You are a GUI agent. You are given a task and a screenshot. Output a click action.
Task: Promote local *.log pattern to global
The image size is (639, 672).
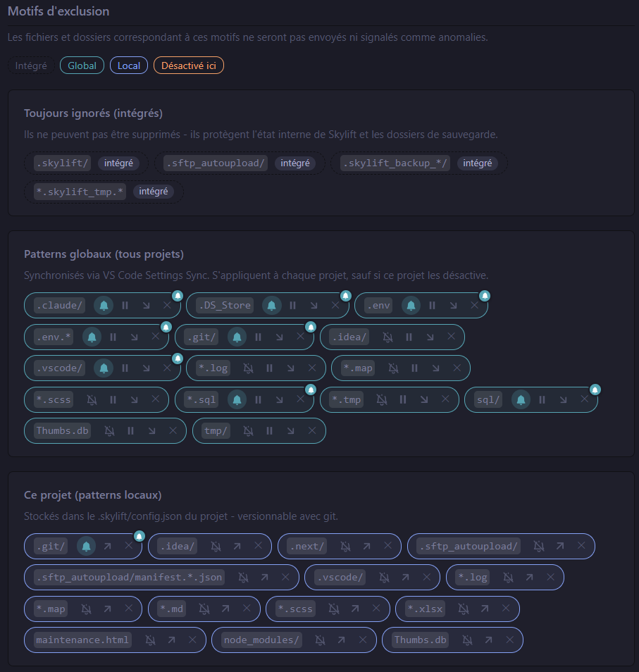(x=530, y=578)
